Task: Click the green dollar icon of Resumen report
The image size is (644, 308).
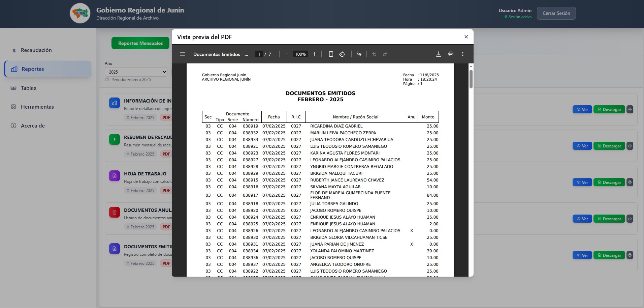Action: [x=115, y=139]
